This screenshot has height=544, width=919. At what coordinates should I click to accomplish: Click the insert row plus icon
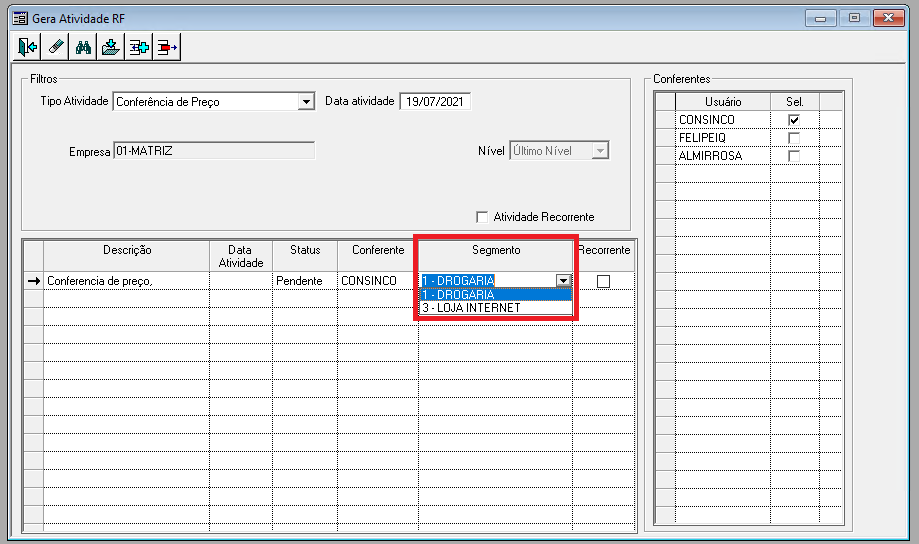[x=139, y=47]
